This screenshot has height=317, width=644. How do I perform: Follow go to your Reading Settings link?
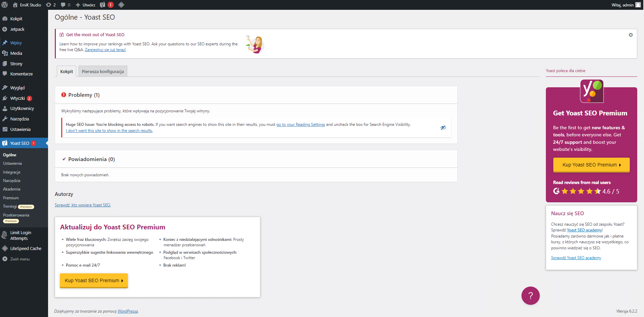pyautogui.click(x=301, y=124)
